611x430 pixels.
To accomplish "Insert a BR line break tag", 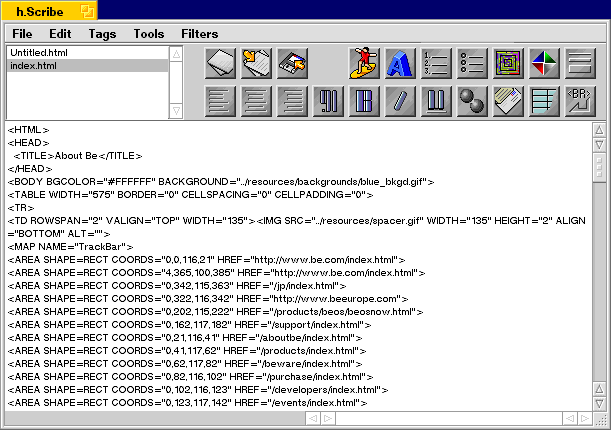I will click(580, 101).
